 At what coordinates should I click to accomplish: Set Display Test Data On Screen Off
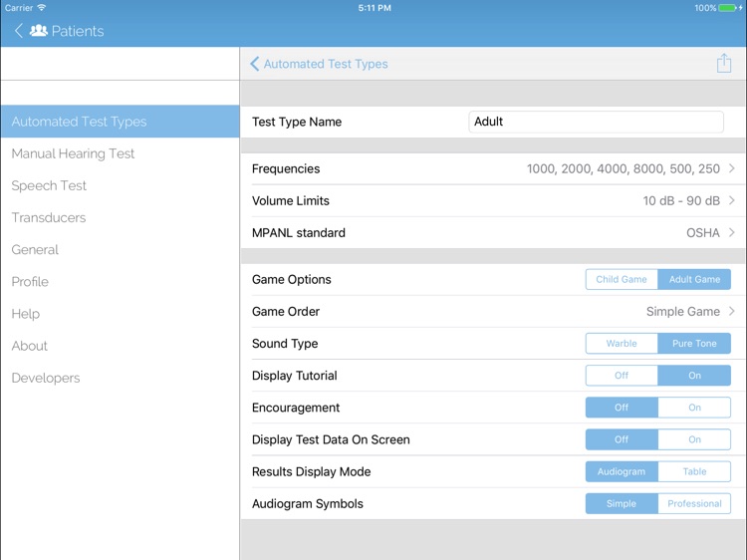[x=622, y=439]
